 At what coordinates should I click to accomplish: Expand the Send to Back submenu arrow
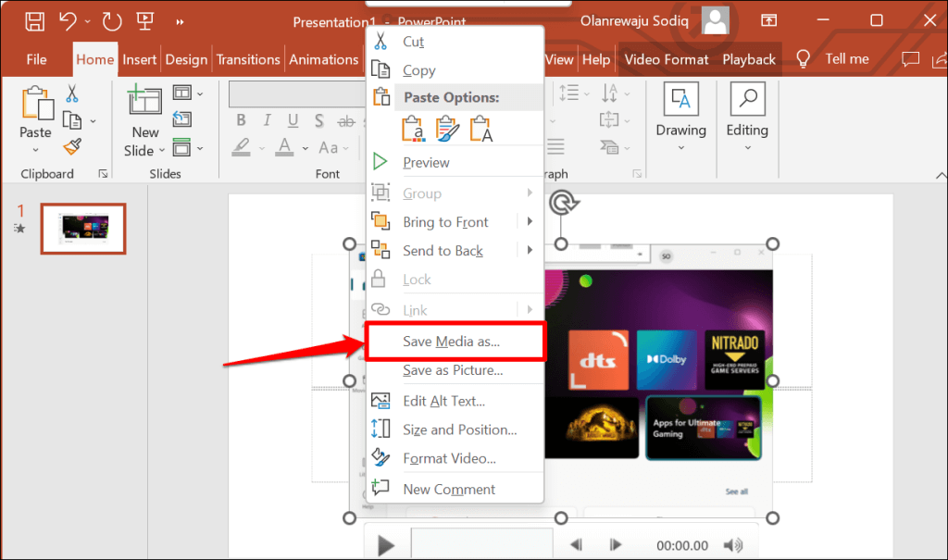point(530,251)
